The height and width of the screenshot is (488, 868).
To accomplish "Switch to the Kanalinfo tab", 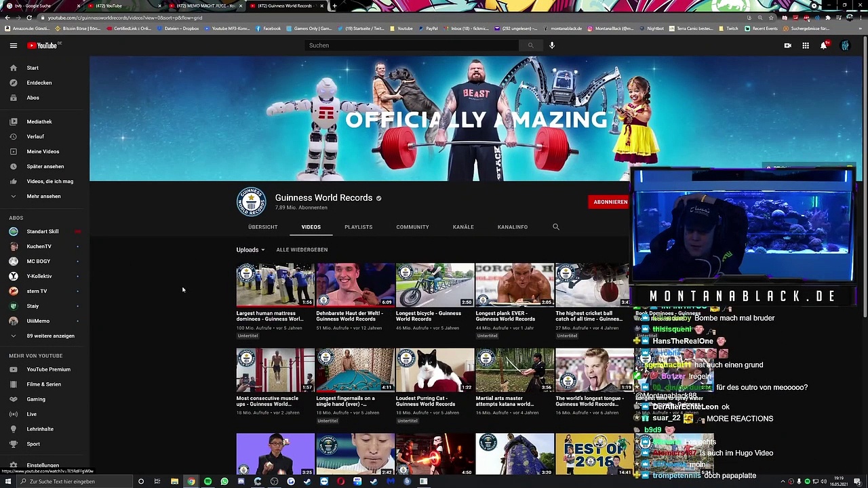I will [x=512, y=227].
